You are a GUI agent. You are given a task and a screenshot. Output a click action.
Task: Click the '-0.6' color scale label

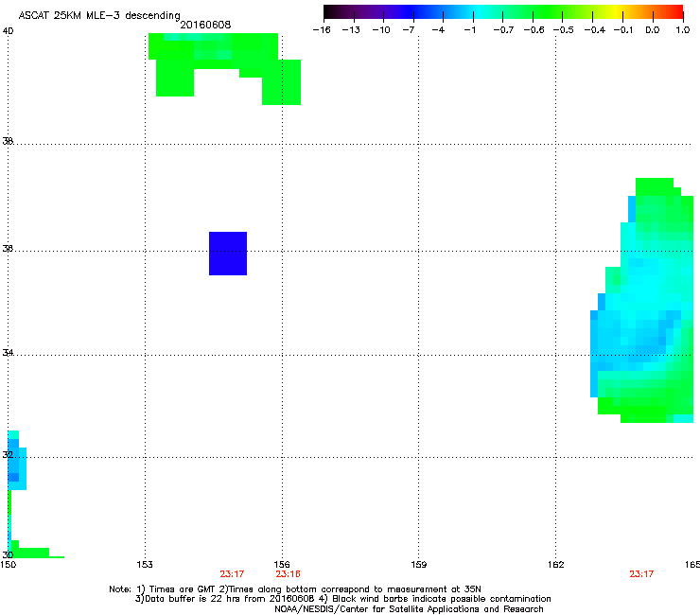[x=534, y=30]
